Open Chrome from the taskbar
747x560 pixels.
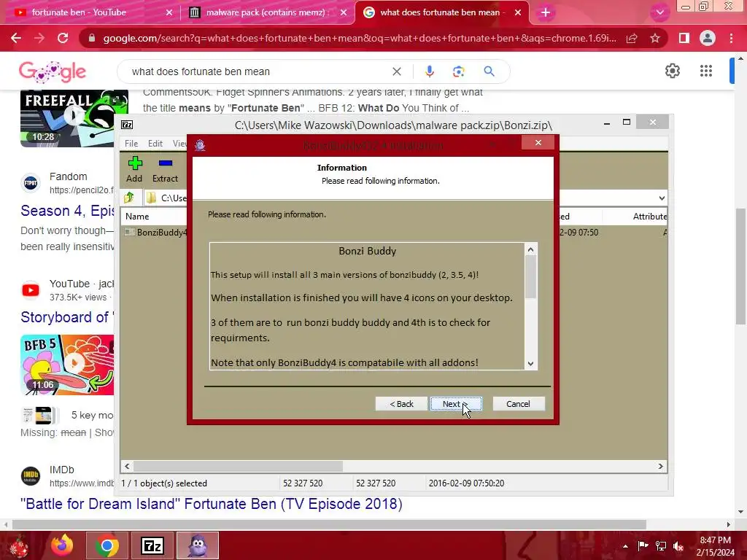tap(107, 545)
